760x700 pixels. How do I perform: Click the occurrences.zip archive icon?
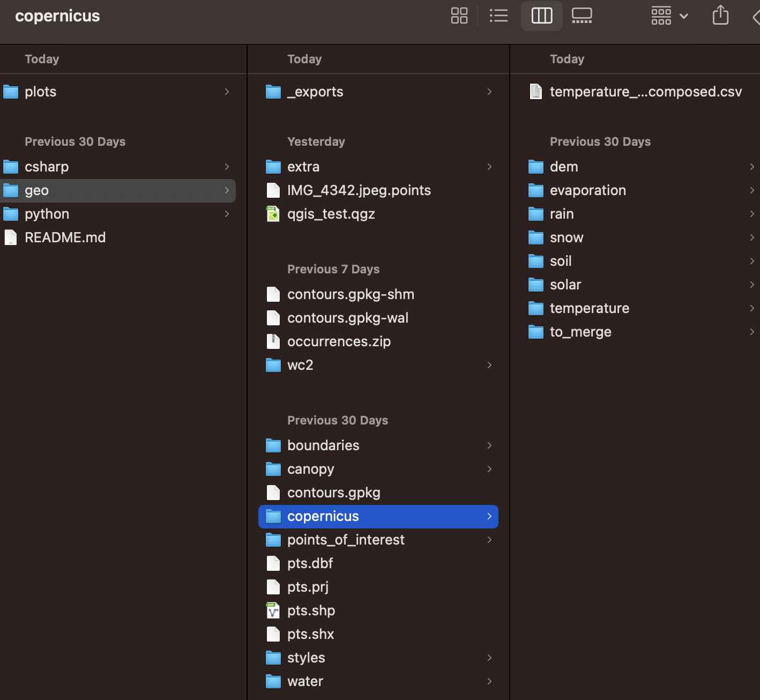pos(273,341)
